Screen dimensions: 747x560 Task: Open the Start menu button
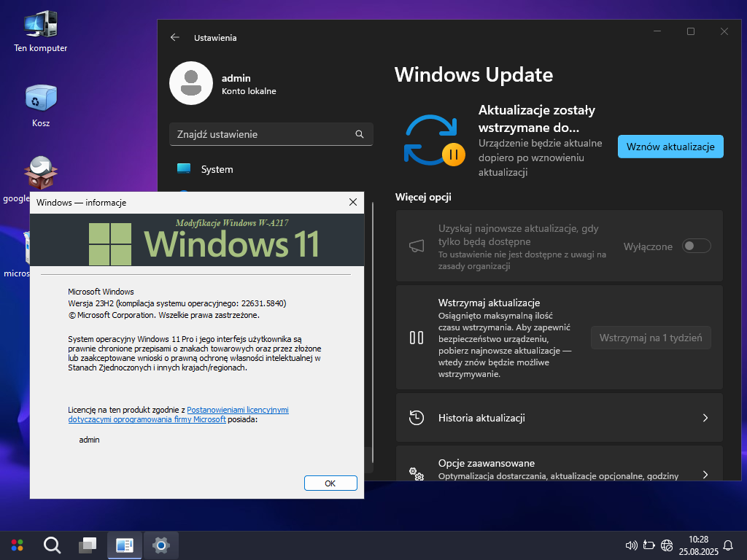click(x=17, y=545)
